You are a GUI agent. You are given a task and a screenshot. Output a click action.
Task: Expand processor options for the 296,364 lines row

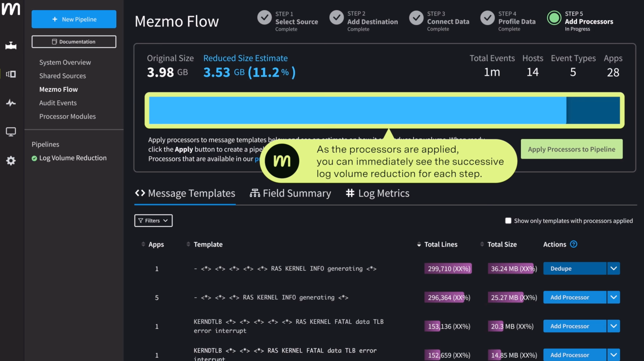[x=614, y=297]
